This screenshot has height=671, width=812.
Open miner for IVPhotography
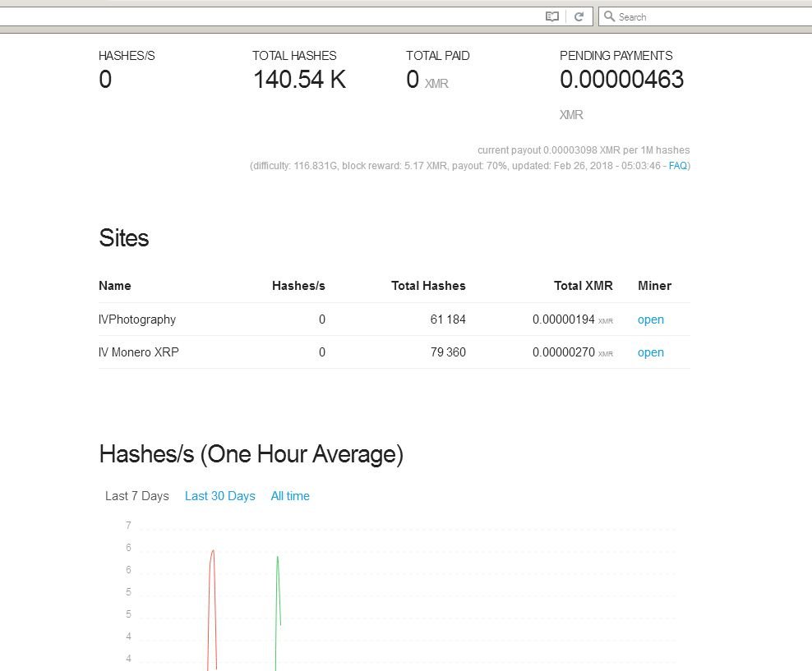[650, 319]
